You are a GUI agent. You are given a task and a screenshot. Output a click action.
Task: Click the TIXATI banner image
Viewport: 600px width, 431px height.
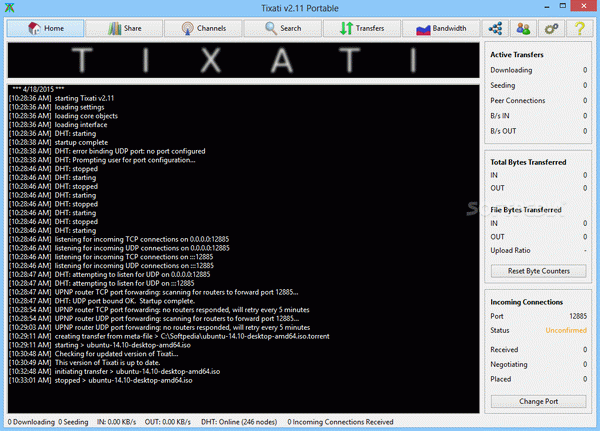[243, 60]
